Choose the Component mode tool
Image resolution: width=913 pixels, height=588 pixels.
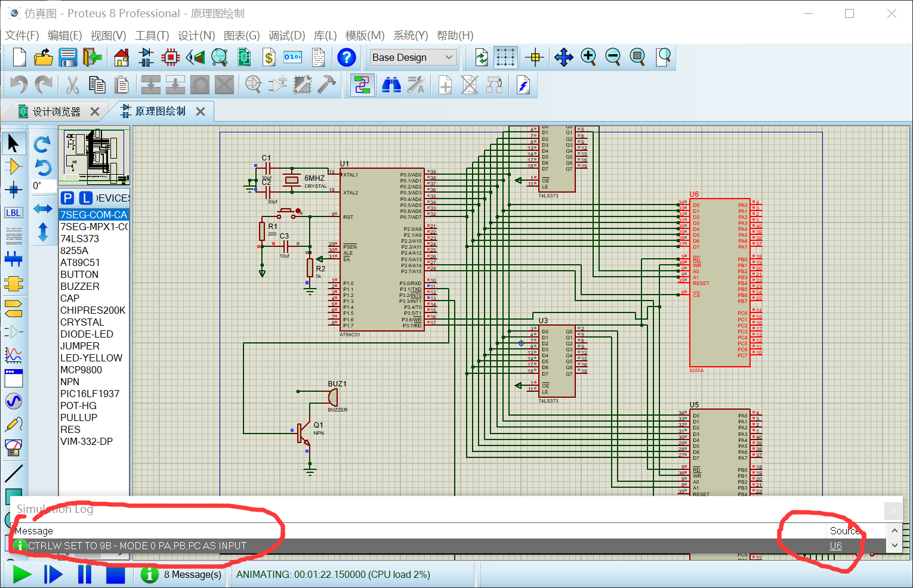(13, 166)
